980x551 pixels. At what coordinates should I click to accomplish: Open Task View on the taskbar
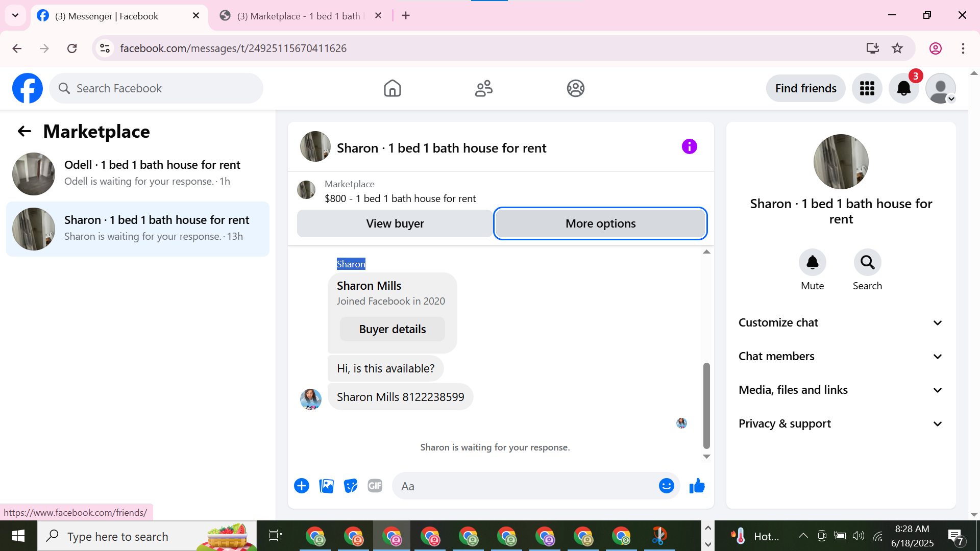click(x=276, y=536)
